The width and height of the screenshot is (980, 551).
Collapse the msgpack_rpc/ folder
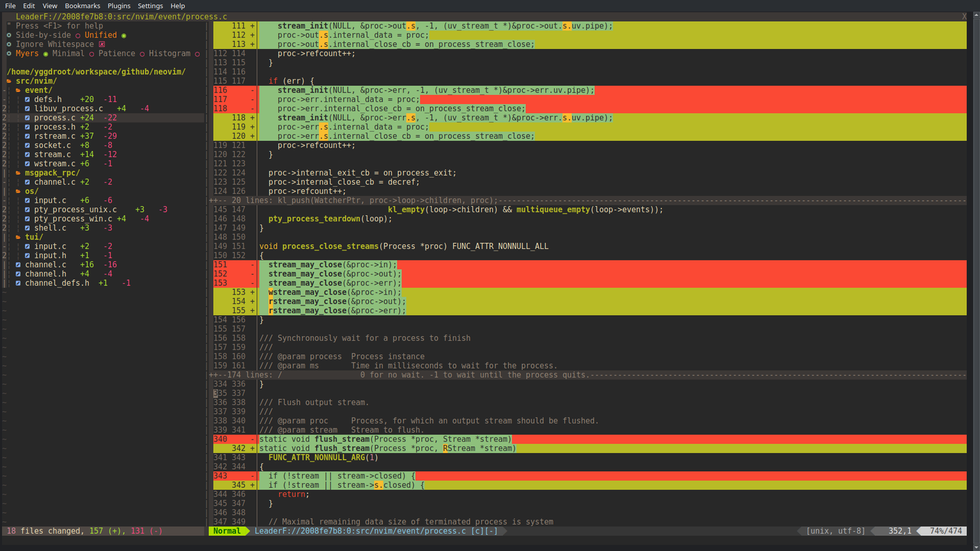pyautogui.click(x=18, y=173)
